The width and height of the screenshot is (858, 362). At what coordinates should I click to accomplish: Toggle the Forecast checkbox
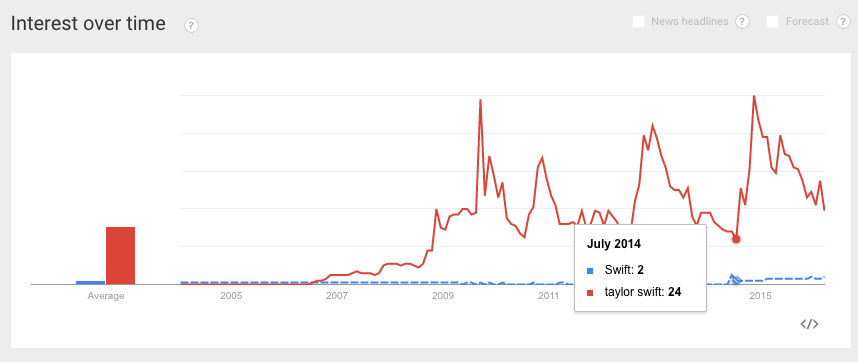click(x=773, y=22)
